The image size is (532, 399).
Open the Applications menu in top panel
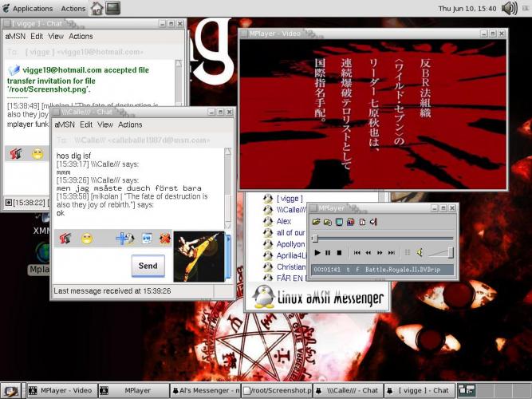(33, 9)
